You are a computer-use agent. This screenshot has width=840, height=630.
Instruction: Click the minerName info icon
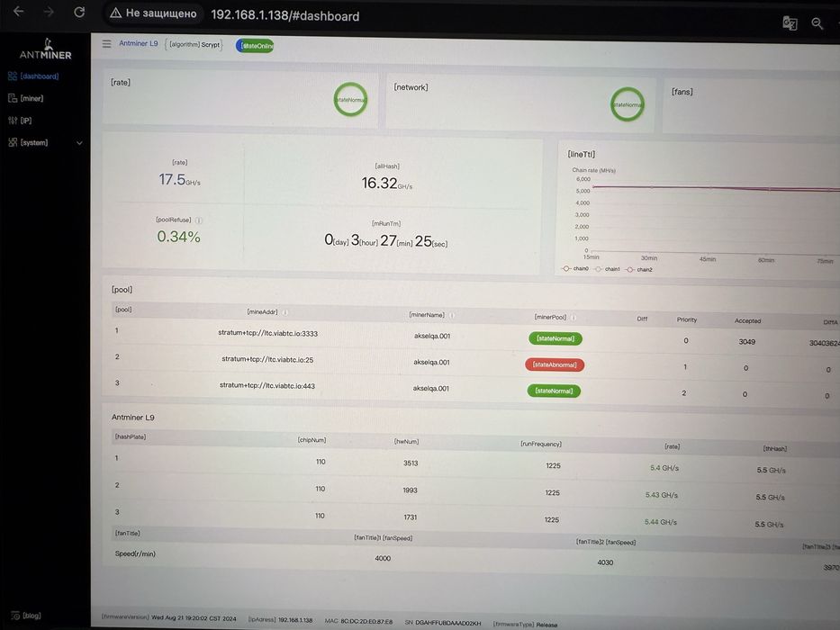(x=452, y=315)
